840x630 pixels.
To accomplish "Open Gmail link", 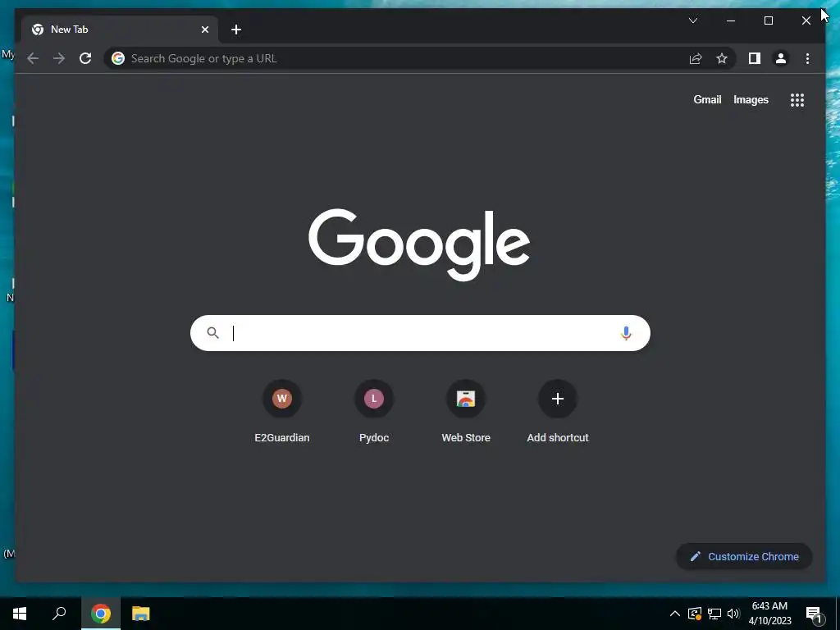I will (707, 99).
